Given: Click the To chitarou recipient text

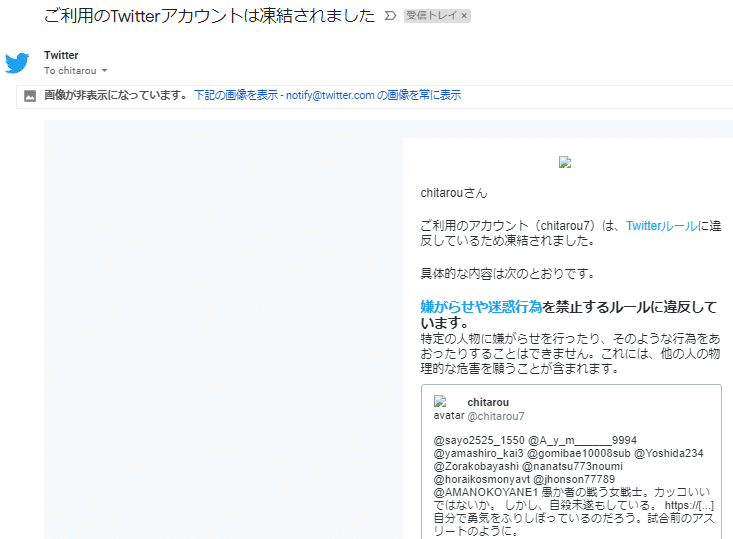Looking at the screenshot, I should click(x=70, y=71).
